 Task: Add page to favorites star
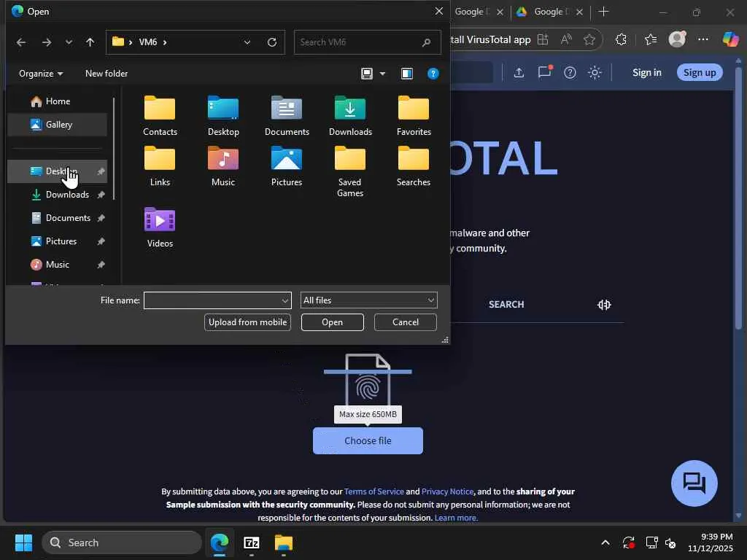(x=589, y=39)
